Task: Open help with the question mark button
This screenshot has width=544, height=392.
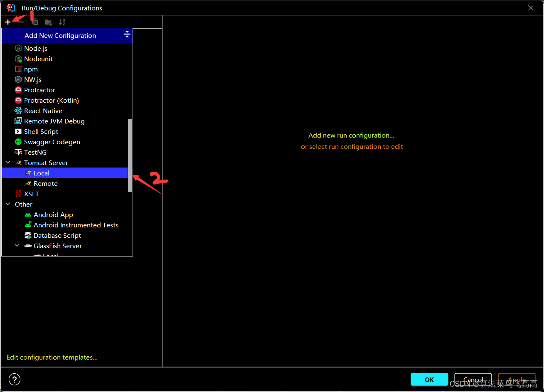Action: [x=15, y=379]
